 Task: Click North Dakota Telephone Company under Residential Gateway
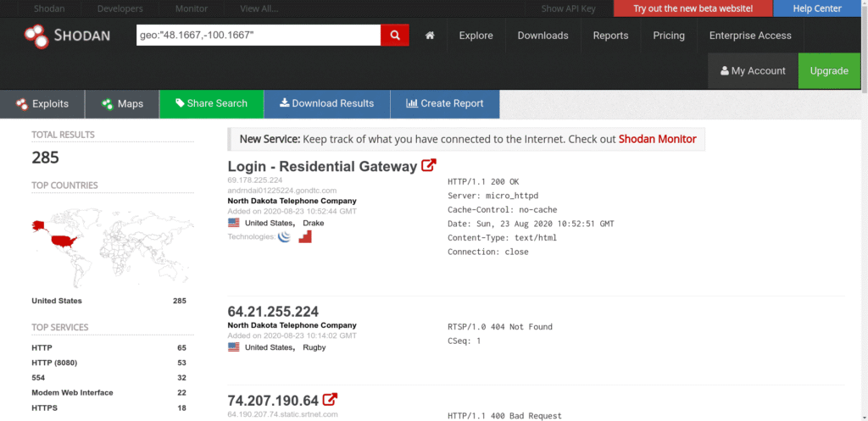292,201
